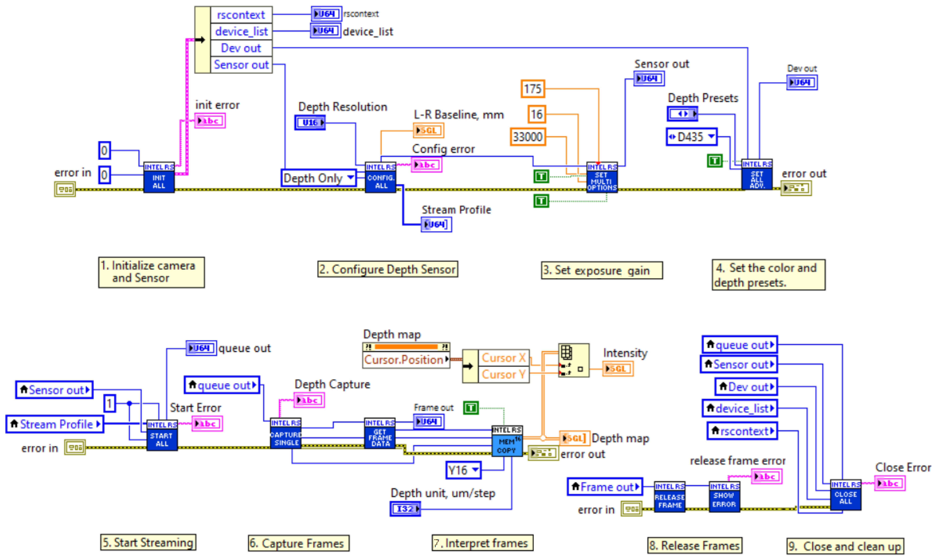Click the 175 numeric constant
Viewport: 936px width, 560px height.
pyautogui.click(x=533, y=89)
